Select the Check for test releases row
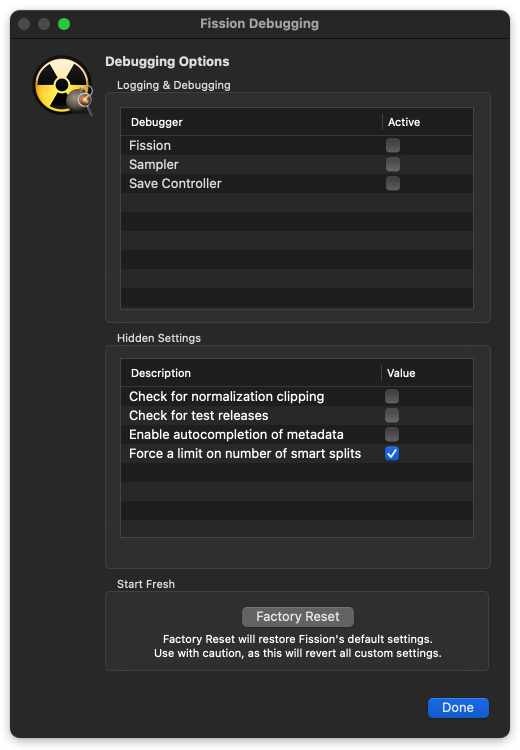Viewport: 520px width, 750px height. point(297,416)
